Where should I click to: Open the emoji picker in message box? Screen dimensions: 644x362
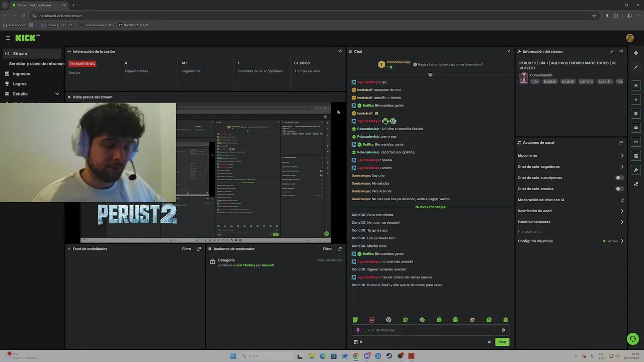tap(503, 330)
